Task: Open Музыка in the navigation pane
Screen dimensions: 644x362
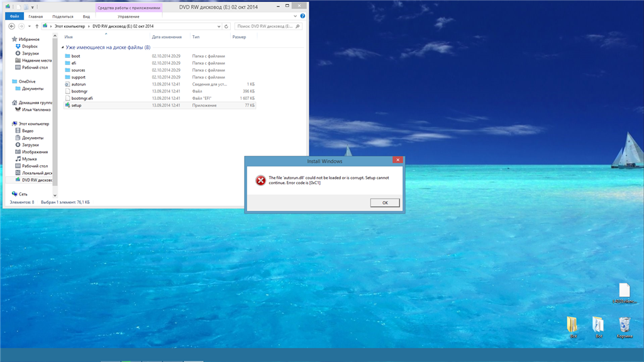Action: [29, 159]
